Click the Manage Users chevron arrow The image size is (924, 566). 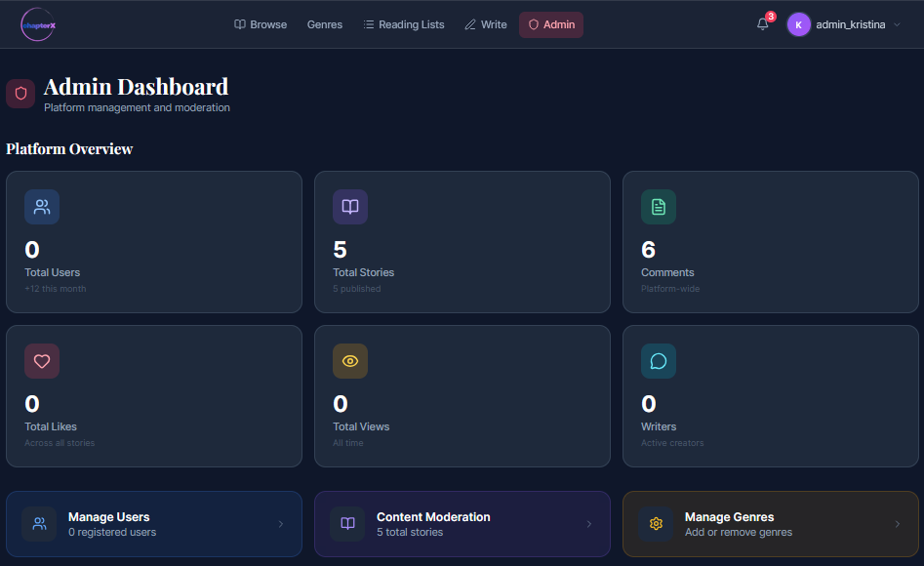point(281,524)
